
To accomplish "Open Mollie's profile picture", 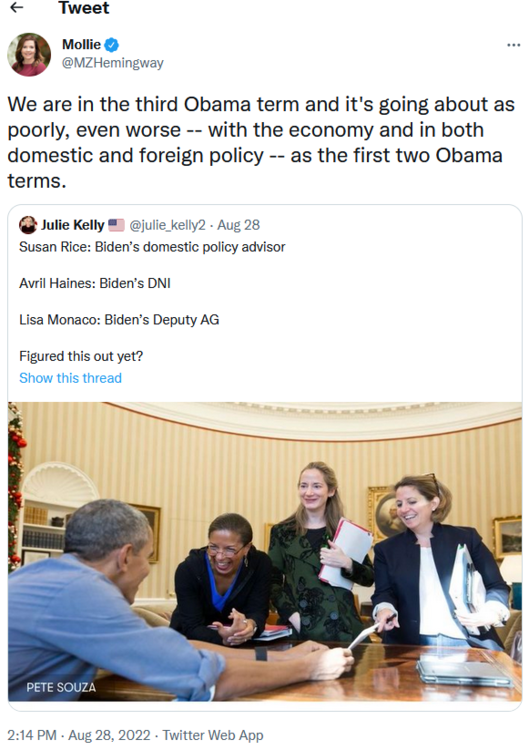I will pyautogui.click(x=29, y=54).
